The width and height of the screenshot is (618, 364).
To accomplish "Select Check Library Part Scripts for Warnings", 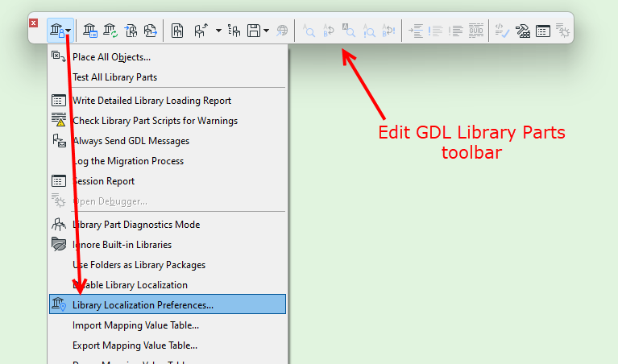I will point(167,121).
